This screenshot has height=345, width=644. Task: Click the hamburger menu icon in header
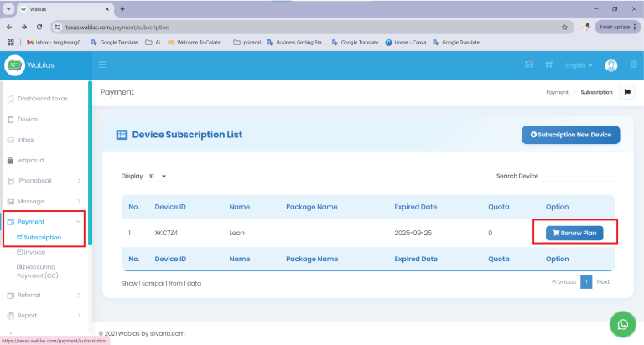(x=102, y=64)
